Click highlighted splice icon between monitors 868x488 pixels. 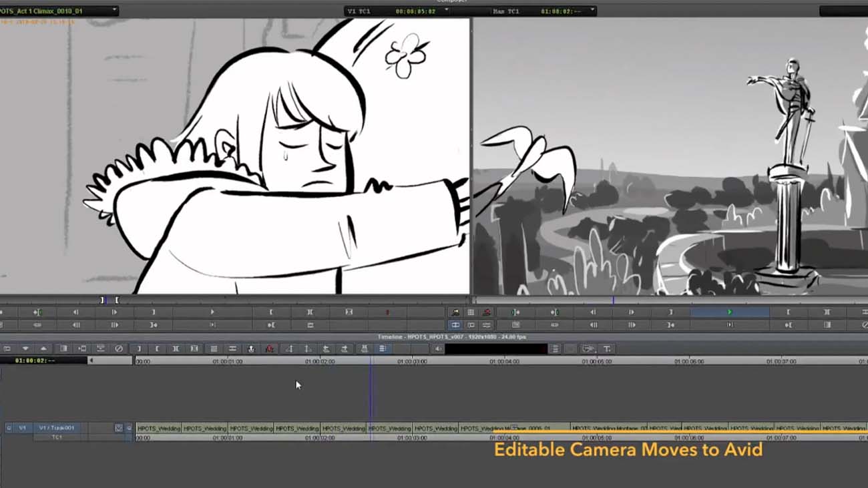[x=455, y=325]
